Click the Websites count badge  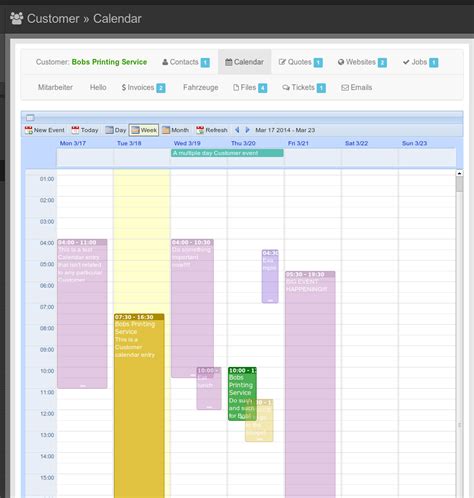point(382,62)
